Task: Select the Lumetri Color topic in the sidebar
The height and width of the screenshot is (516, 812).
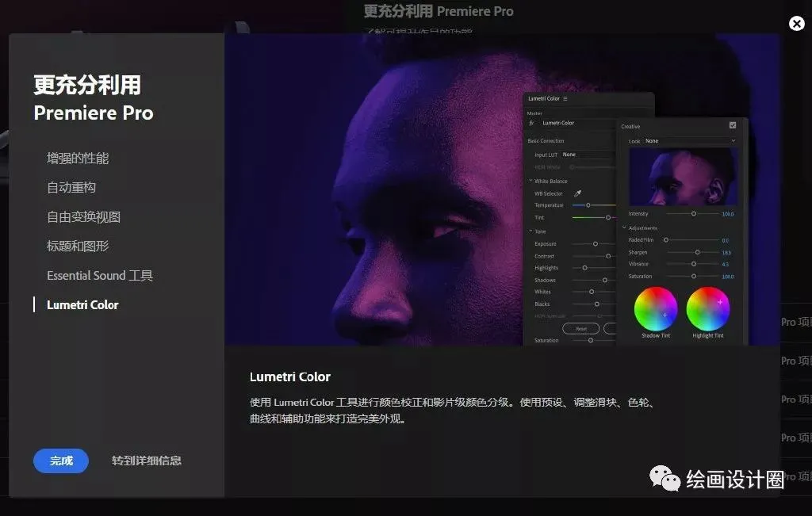Action: 82,305
